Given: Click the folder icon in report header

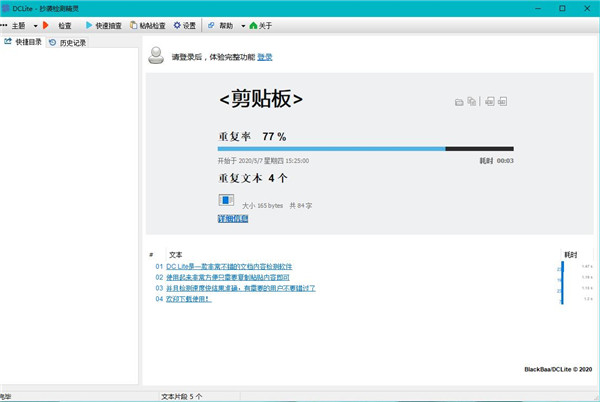Looking at the screenshot, I should coord(459,102).
